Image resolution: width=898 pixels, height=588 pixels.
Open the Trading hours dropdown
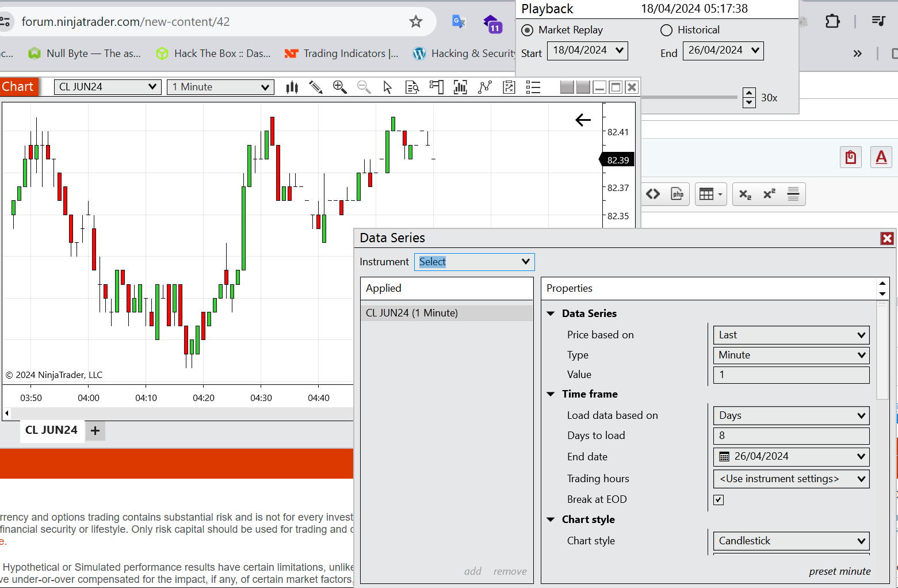791,479
